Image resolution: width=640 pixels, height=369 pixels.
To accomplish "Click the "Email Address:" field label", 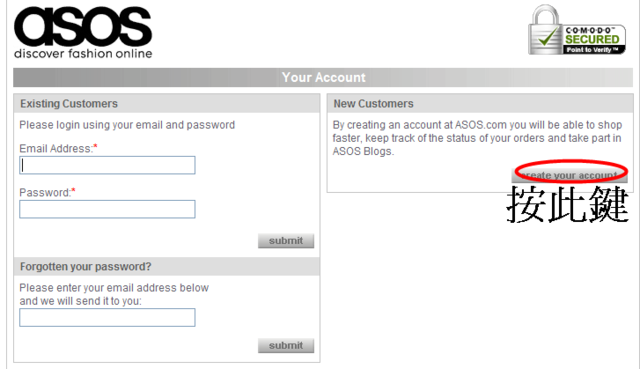I will (x=58, y=149).
